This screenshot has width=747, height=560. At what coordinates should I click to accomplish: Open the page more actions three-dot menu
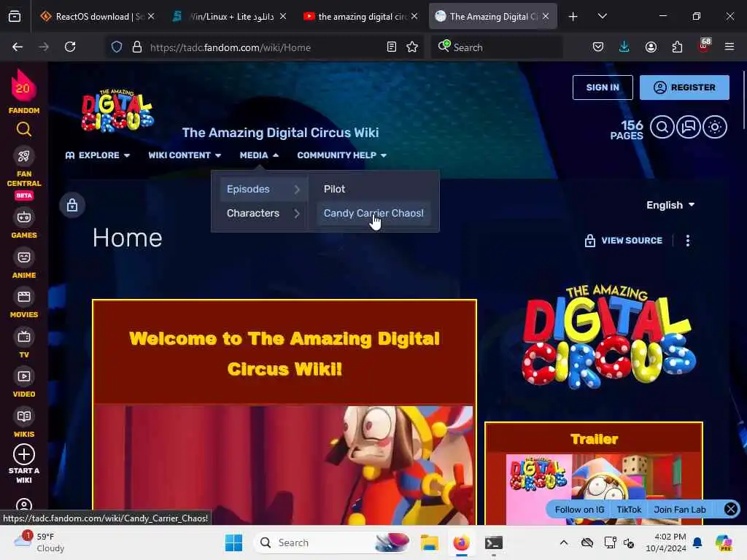(687, 241)
